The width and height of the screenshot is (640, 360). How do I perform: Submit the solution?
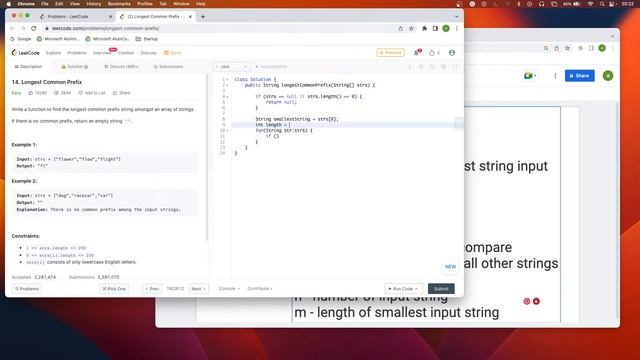pos(441,289)
